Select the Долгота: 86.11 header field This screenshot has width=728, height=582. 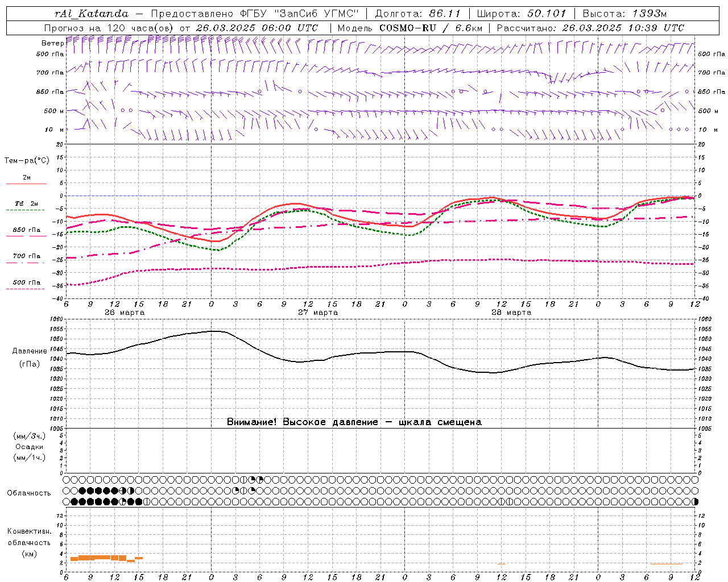417,14
